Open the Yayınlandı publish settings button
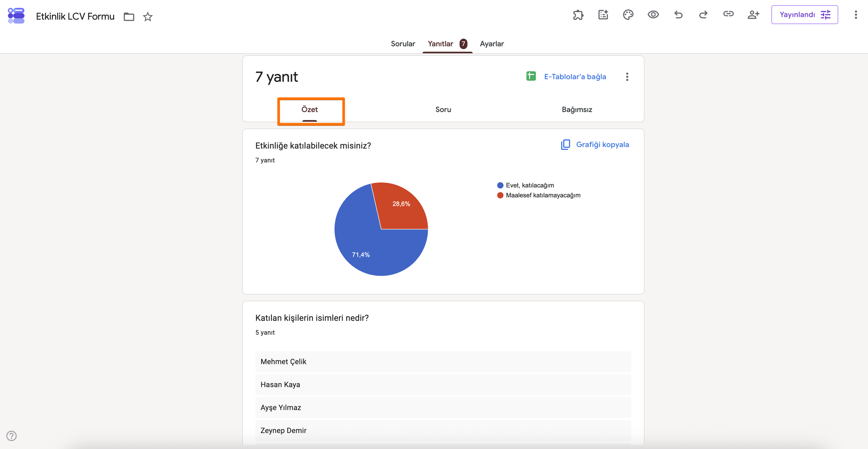Viewport: 868px width, 449px height. tap(805, 15)
